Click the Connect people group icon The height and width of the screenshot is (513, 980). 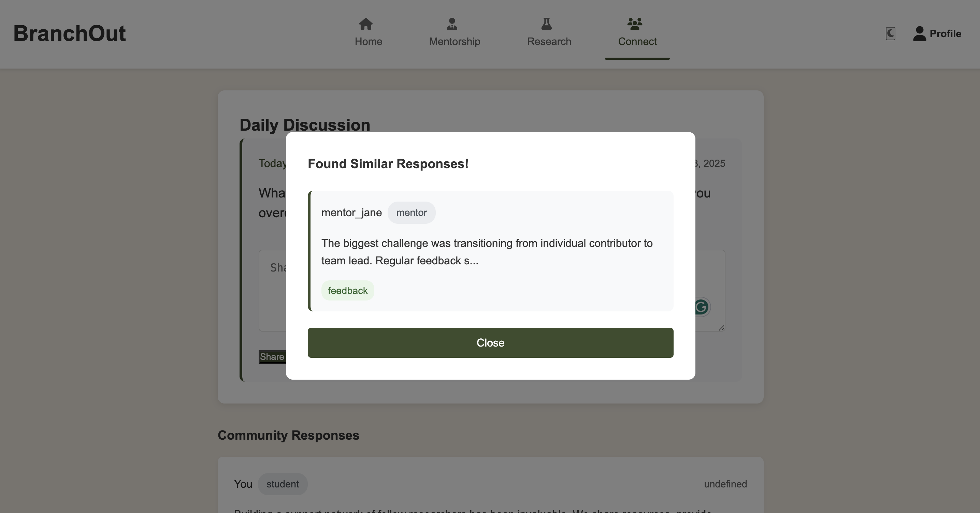pos(635,24)
